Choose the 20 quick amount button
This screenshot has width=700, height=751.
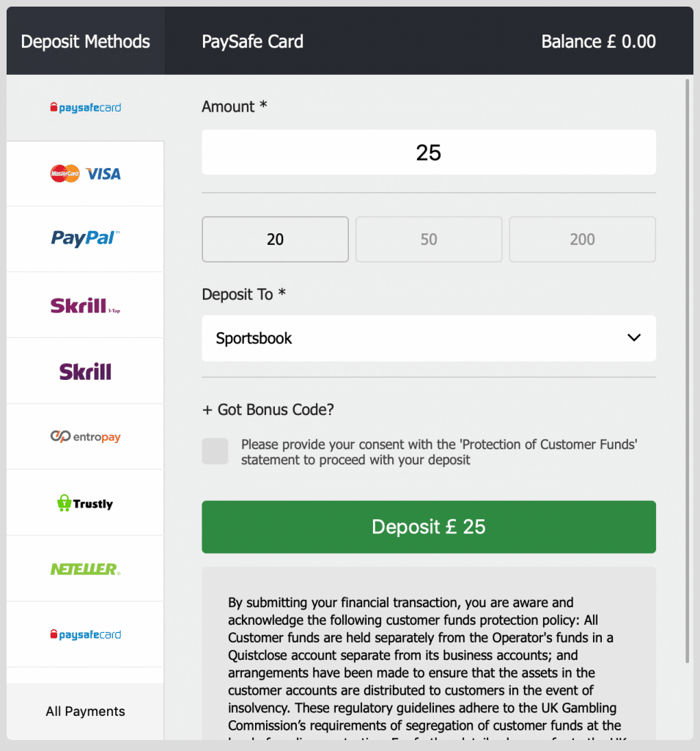click(x=275, y=239)
